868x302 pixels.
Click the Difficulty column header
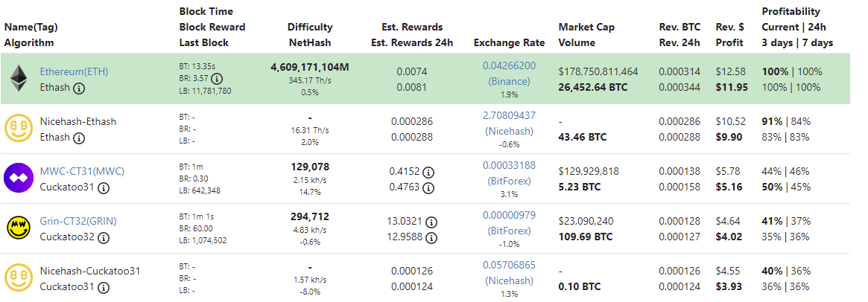coord(310,27)
